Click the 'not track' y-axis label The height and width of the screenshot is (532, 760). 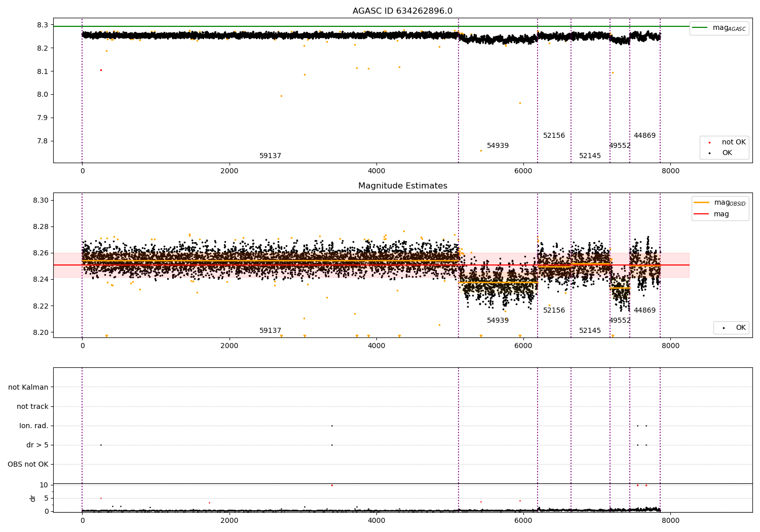click(32, 407)
